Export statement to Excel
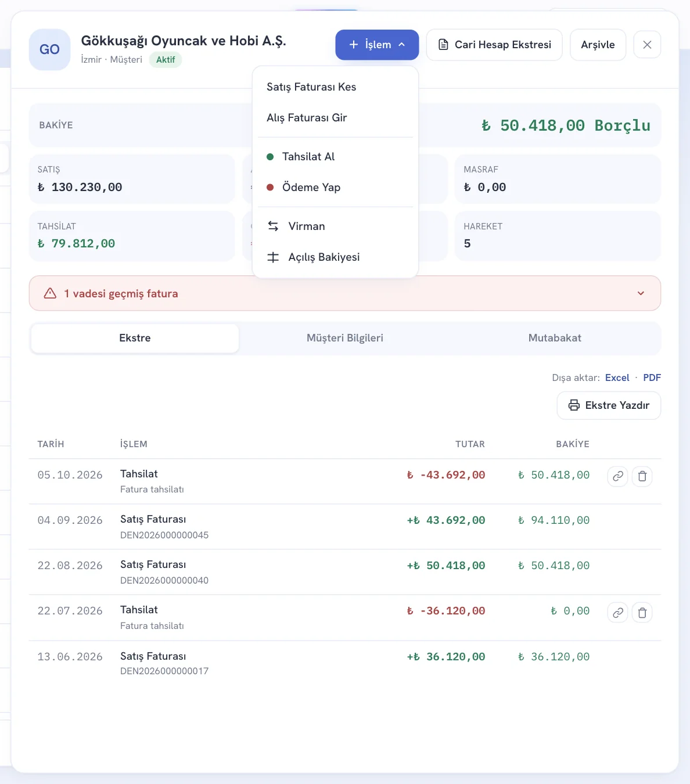 coord(617,377)
